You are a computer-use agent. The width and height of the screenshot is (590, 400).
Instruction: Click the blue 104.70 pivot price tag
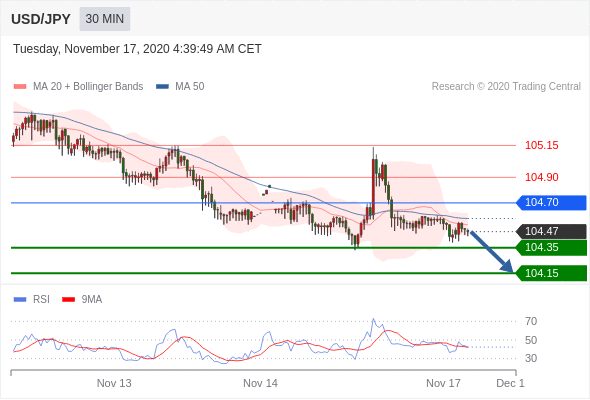point(551,202)
